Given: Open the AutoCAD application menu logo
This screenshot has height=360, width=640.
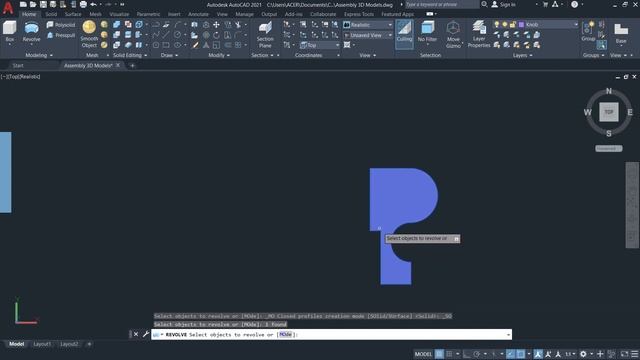Looking at the screenshot, I should point(8,7).
